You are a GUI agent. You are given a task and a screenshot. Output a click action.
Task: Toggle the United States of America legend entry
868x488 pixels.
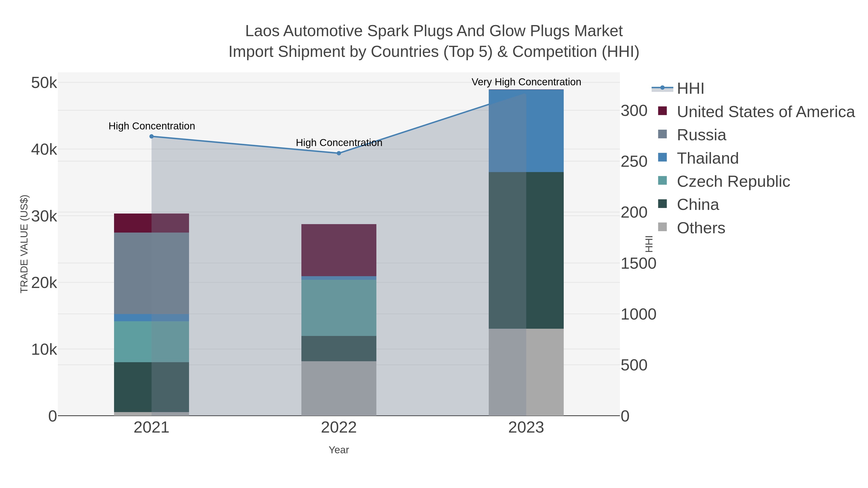pos(756,112)
